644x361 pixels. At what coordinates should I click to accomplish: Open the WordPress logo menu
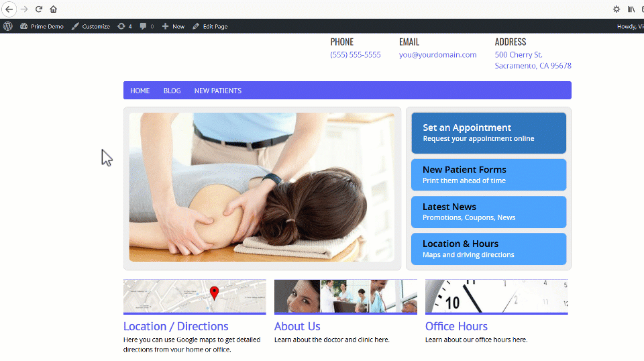pos(8,26)
